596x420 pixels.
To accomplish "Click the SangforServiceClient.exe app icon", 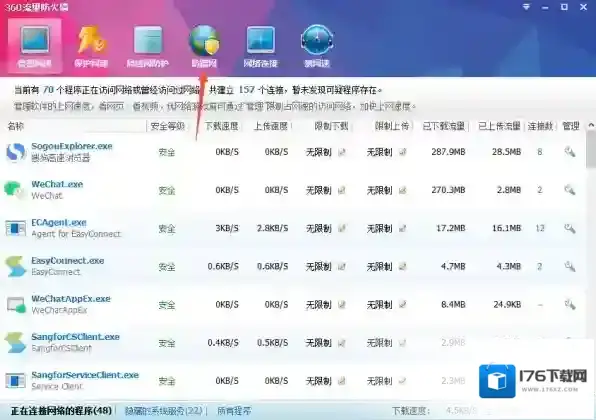I will click(x=16, y=380).
